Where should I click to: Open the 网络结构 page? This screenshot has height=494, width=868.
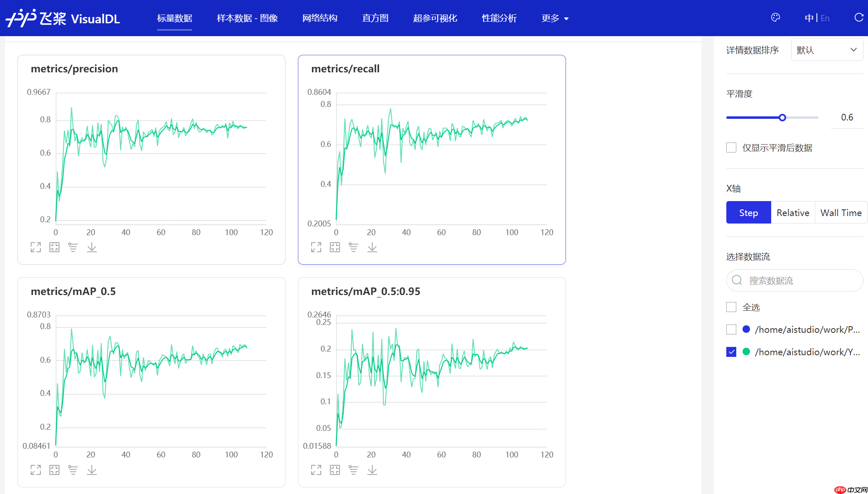(x=320, y=18)
